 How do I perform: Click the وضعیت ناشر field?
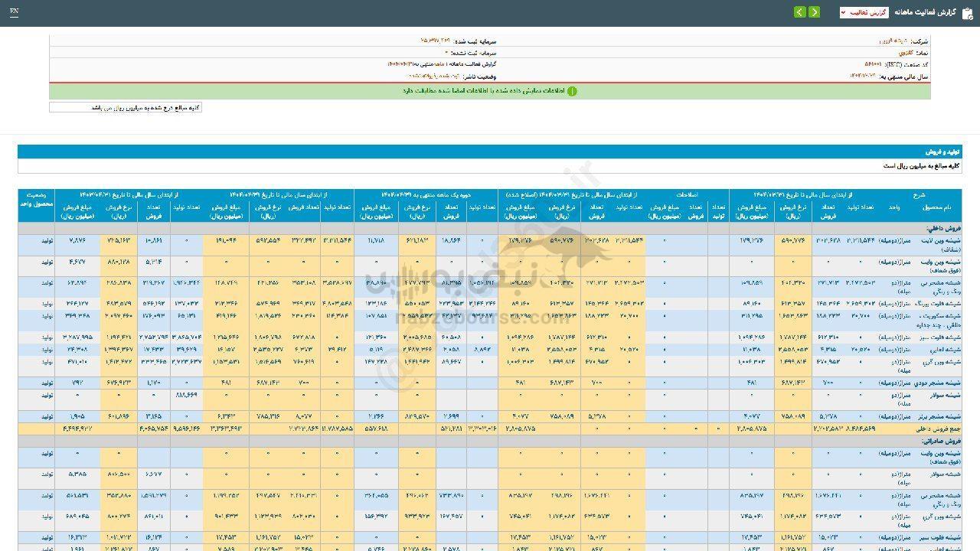(453, 77)
